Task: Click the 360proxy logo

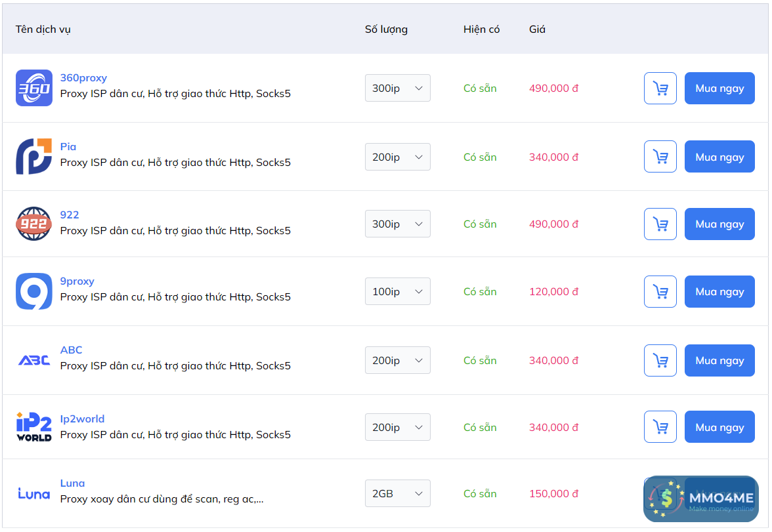Action: point(33,88)
